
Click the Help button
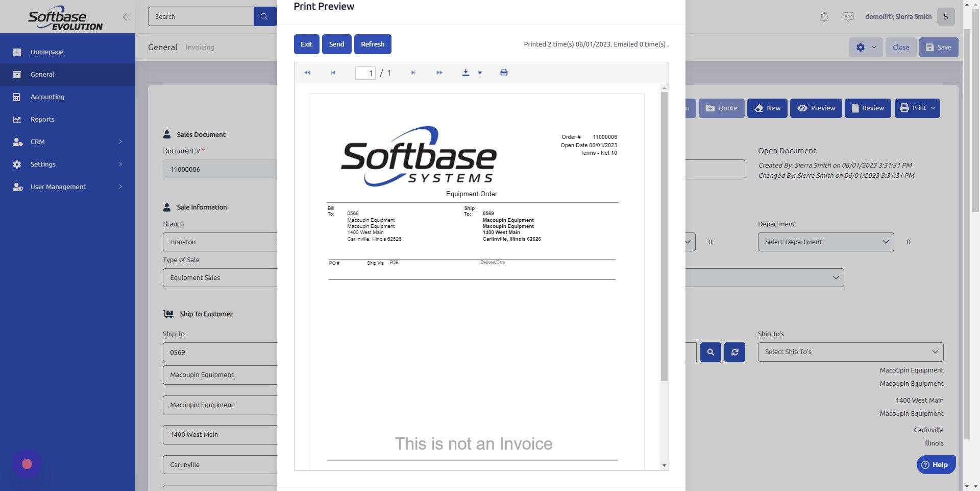tap(936, 464)
